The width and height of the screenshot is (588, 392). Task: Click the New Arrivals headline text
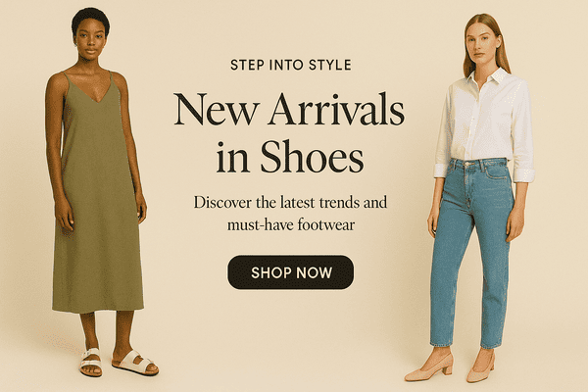[289, 109]
